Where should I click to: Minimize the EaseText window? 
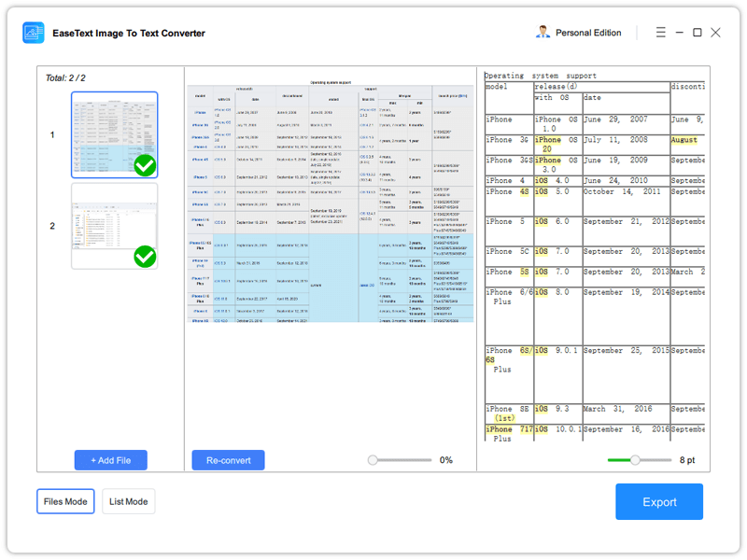[680, 33]
